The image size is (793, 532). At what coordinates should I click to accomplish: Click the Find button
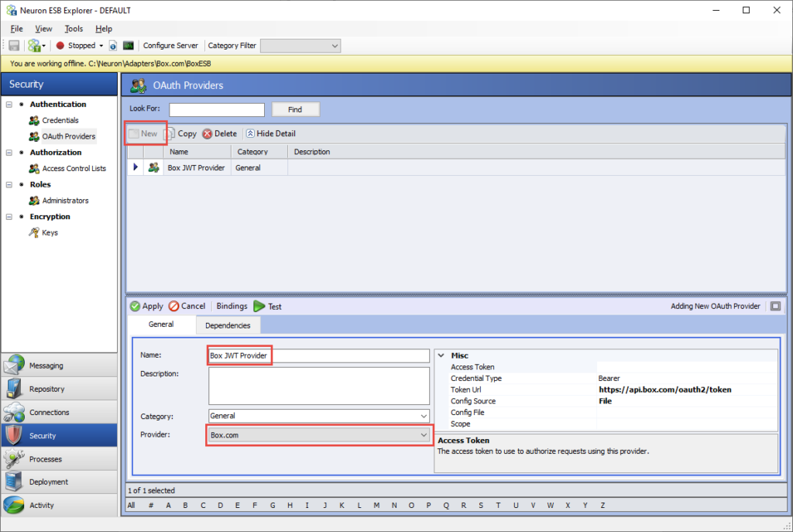[295, 110]
